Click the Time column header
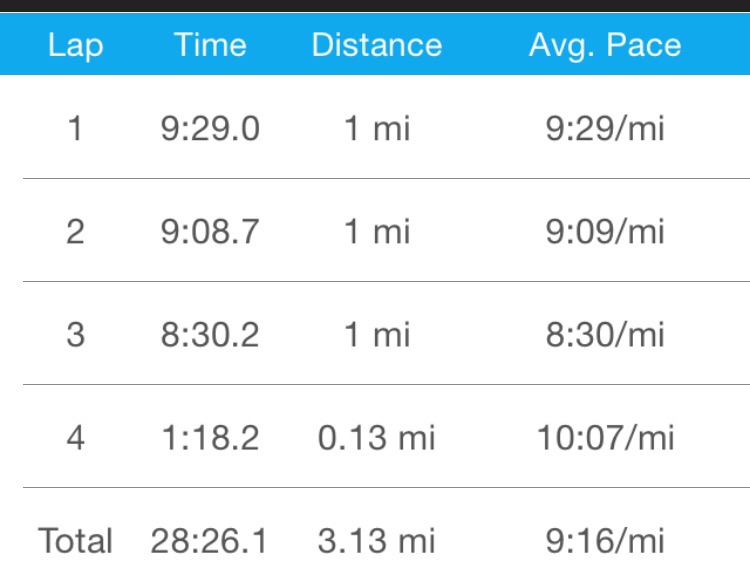This screenshot has width=750, height=579. 210,45
